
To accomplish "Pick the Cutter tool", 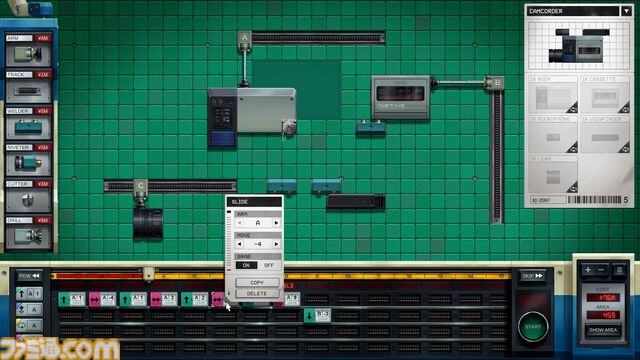I will point(28,196).
